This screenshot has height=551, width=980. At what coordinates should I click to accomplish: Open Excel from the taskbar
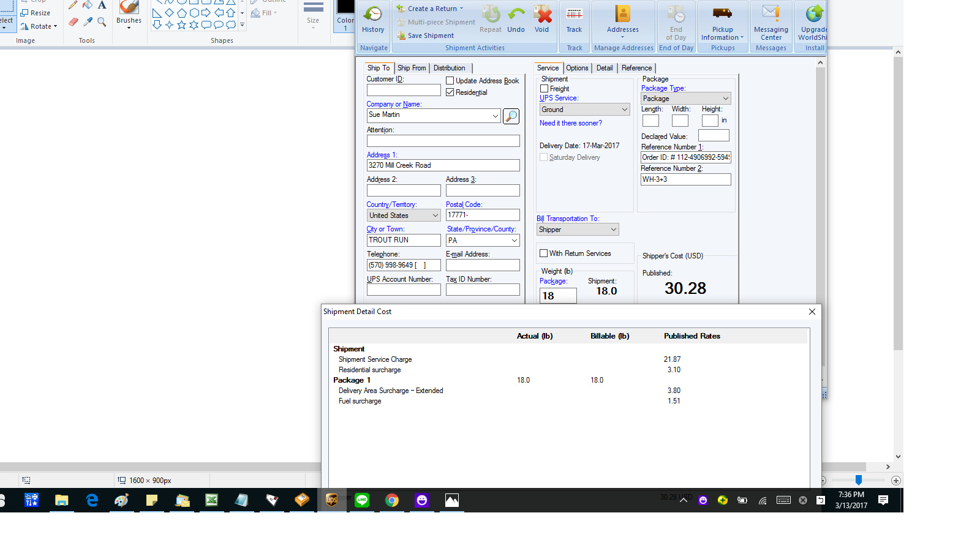(211, 500)
